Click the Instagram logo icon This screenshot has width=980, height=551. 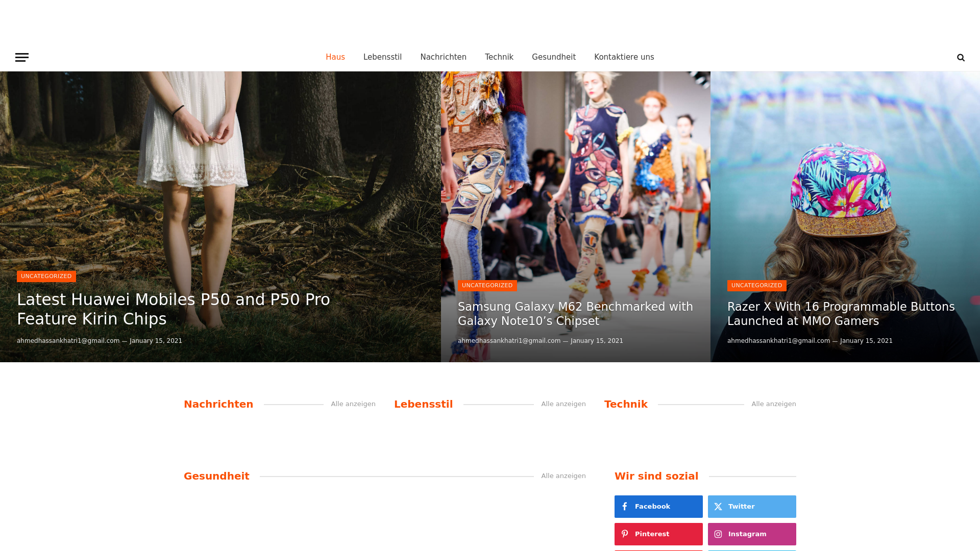(x=718, y=534)
